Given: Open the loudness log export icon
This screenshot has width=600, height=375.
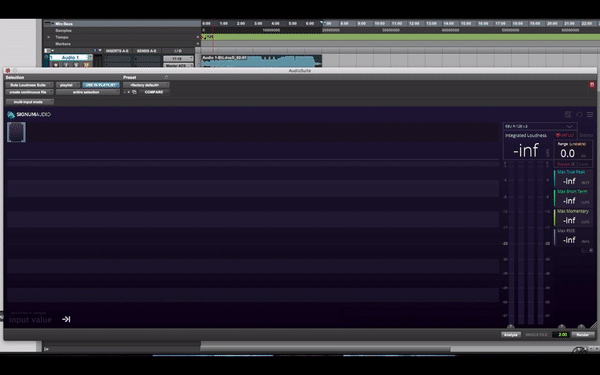Looking at the screenshot, I should 568,114.
